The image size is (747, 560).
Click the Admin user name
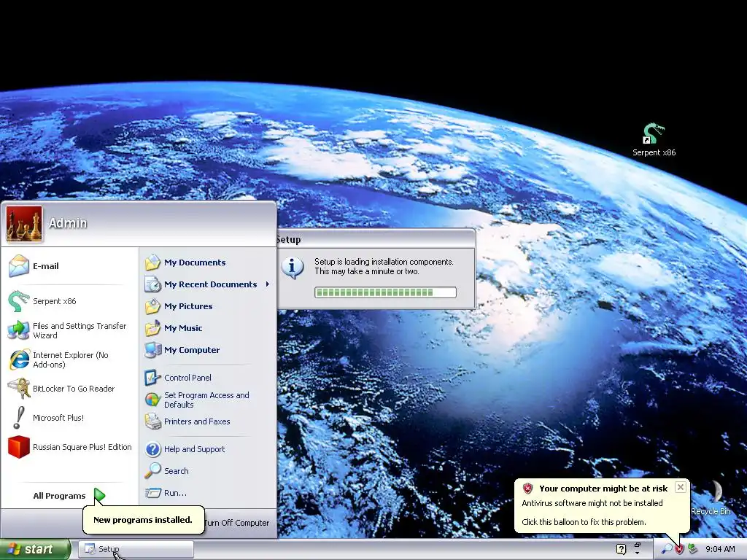(x=68, y=223)
